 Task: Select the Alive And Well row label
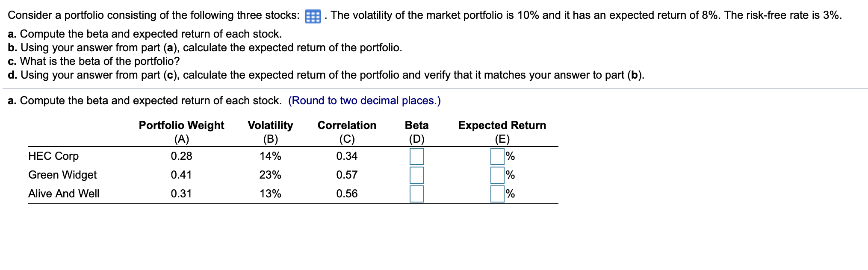click(x=64, y=194)
